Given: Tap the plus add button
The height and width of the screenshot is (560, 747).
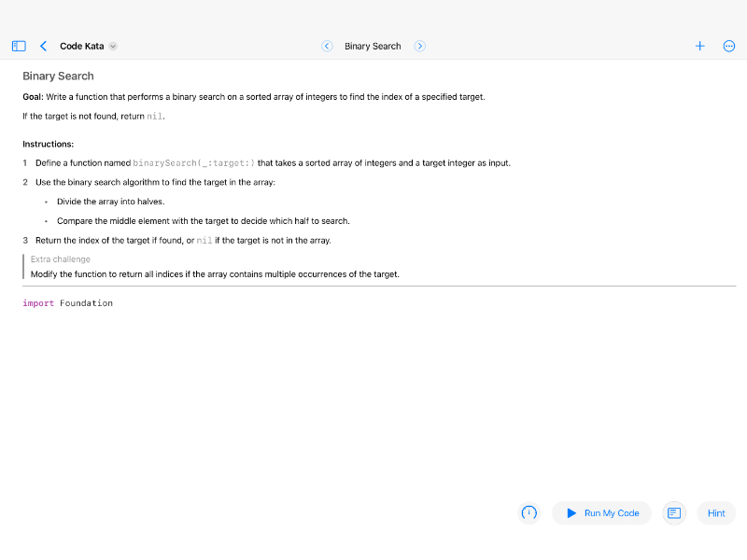Looking at the screenshot, I should (x=699, y=46).
